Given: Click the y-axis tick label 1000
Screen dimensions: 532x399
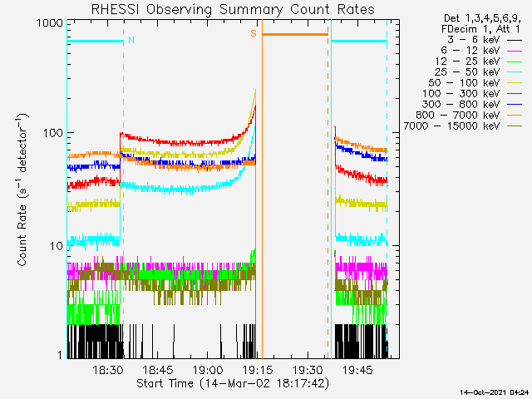Looking at the screenshot, I should coord(50,23).
